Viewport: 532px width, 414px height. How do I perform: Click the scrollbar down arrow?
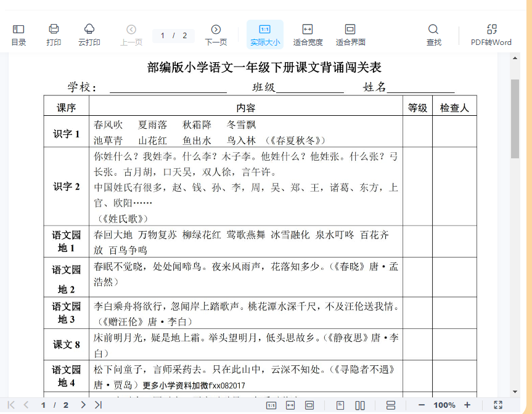(x=515, y=391)
